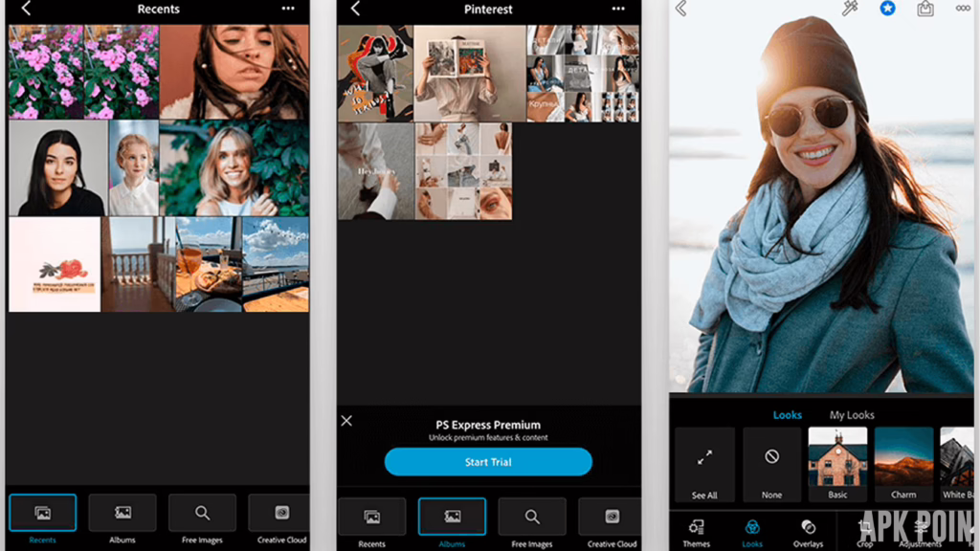Open the three-dot menu on Pinterest screen

click(x=618, y=9)
